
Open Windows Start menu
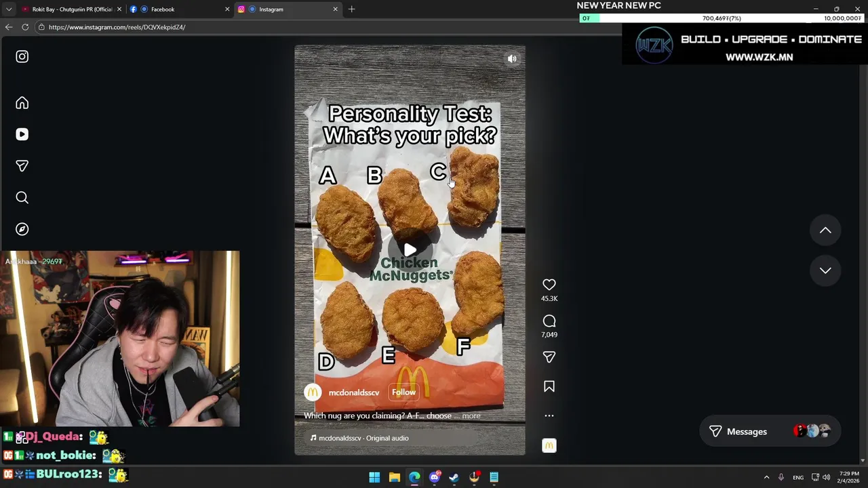[x=374, y=477]
